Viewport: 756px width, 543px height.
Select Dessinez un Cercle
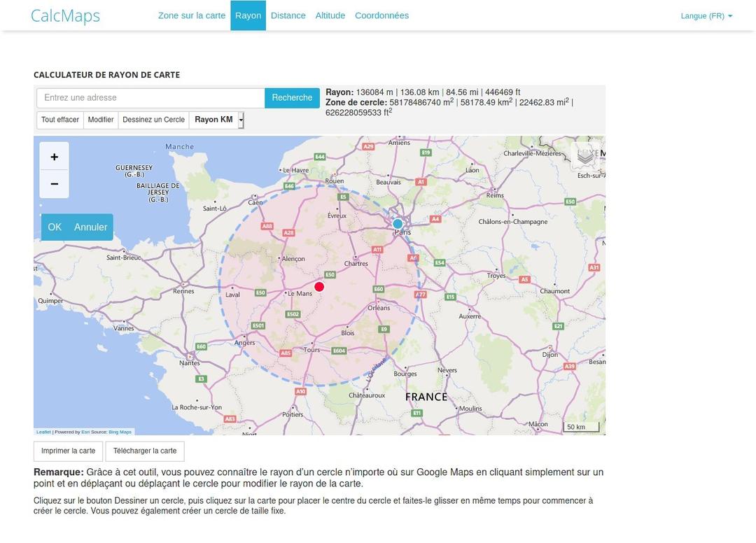[153, 120]
